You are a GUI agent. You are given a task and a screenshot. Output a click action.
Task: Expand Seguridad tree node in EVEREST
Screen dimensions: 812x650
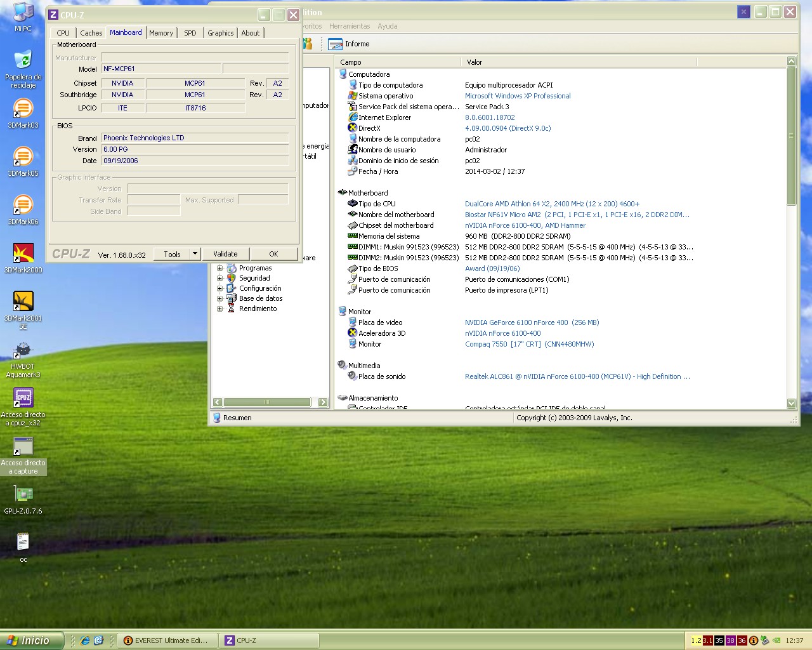click(x=220, y=278)
